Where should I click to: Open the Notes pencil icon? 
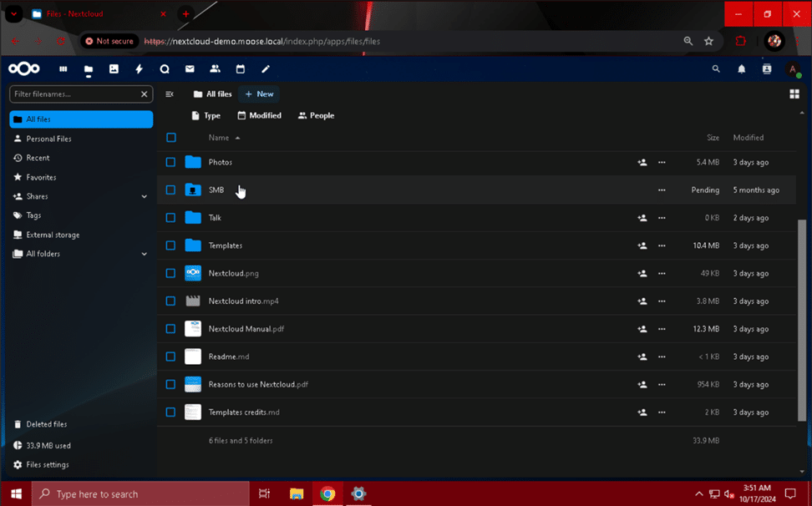(x=266, y=68)
